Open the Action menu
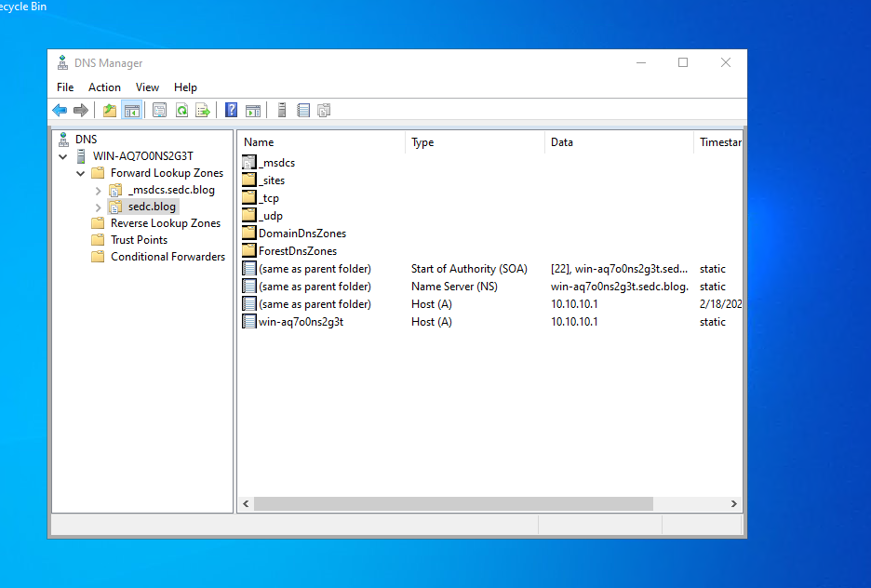The width and height of the screenshot is (871, 588). [x=104, y=87]
